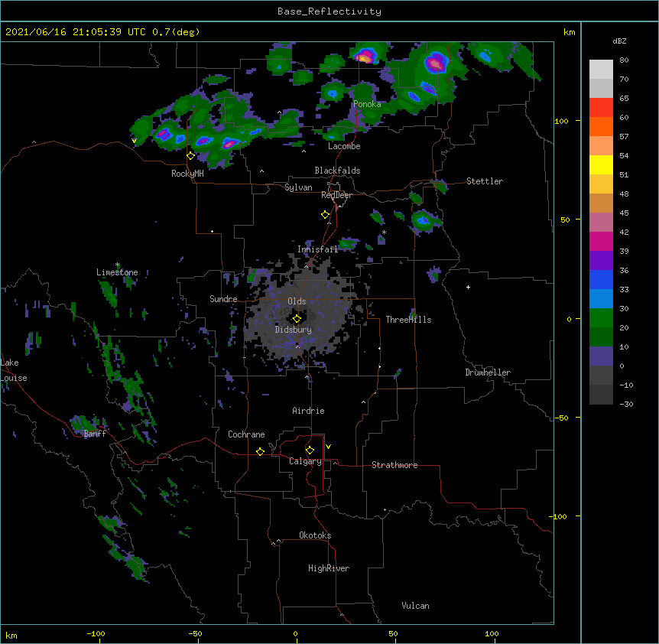Click the HighRiver town label
Viewport: 659px width, 644px height.
click(x=329, y=568)
